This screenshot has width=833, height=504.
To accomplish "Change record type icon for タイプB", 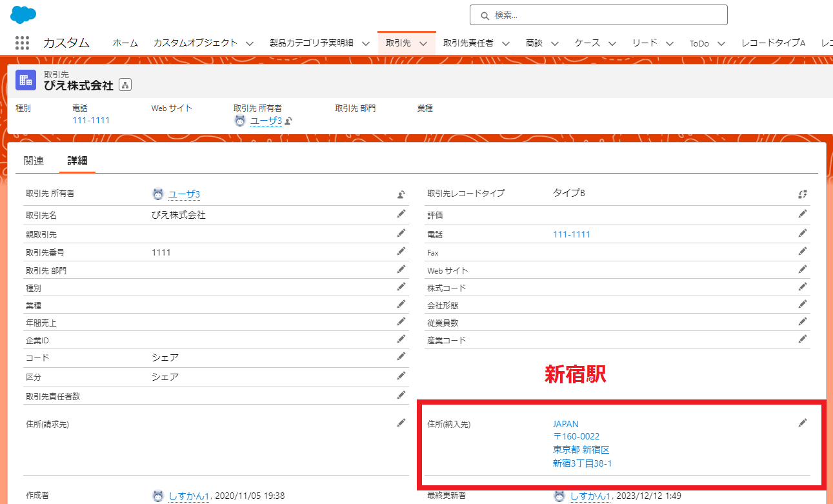I will (x=803, y=194).
